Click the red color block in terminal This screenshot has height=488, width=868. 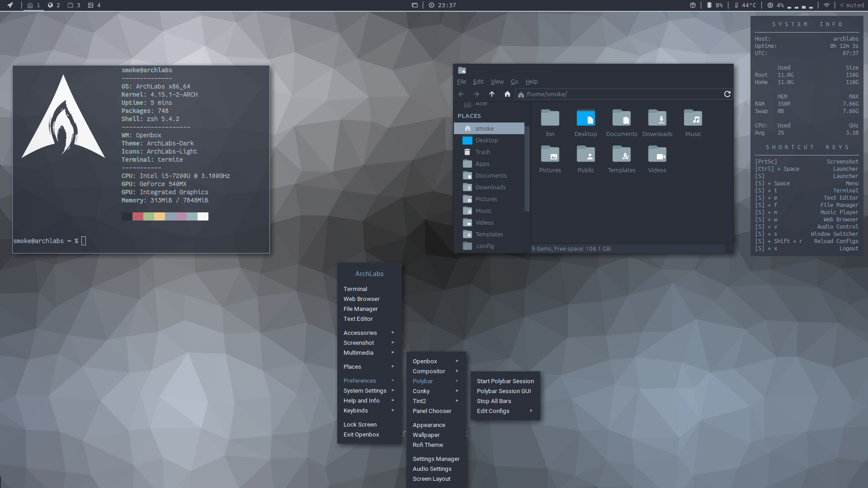[138, 216]
